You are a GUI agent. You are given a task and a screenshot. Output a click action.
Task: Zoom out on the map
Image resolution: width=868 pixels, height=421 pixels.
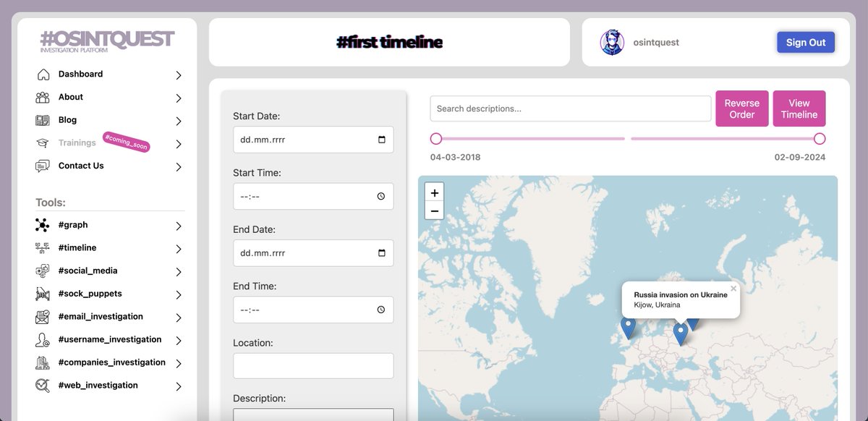tap(434, 211)
